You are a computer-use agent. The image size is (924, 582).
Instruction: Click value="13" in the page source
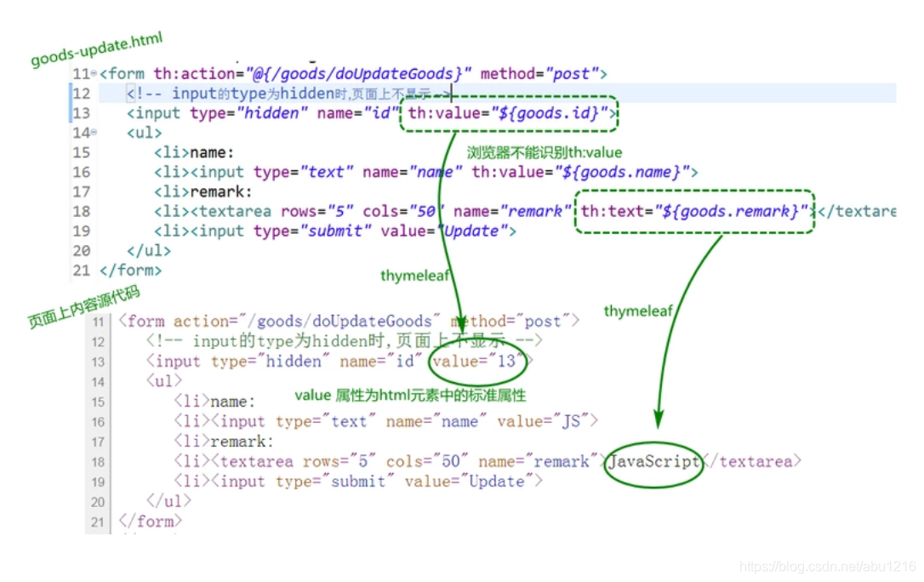[477, 361]
